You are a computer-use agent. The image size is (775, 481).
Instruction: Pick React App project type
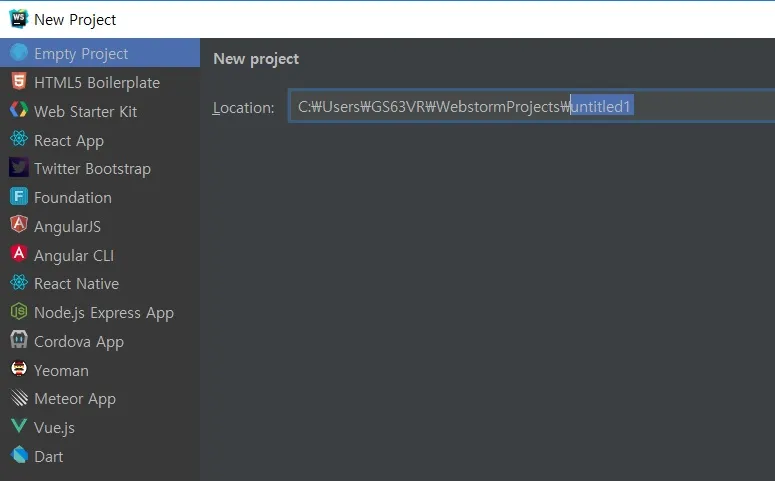pos(100,140)
